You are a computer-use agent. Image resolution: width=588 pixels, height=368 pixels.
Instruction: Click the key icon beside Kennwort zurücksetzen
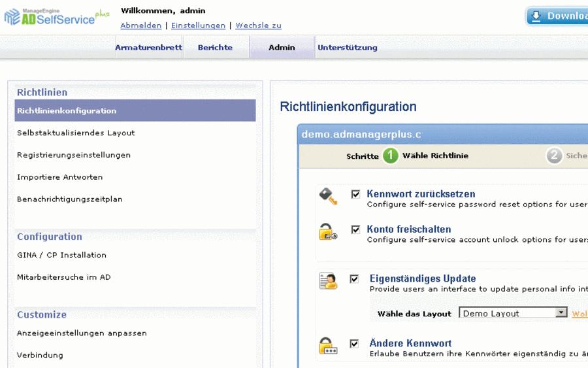pos(328,196)
